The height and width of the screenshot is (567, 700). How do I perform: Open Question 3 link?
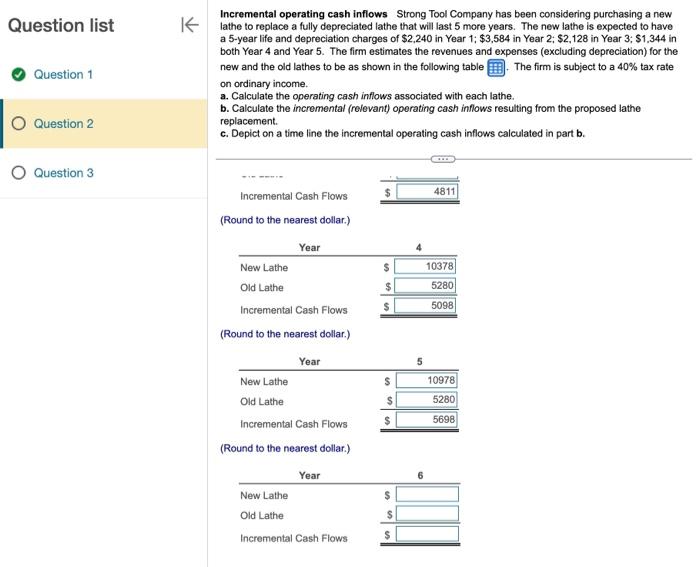point(63,172)
